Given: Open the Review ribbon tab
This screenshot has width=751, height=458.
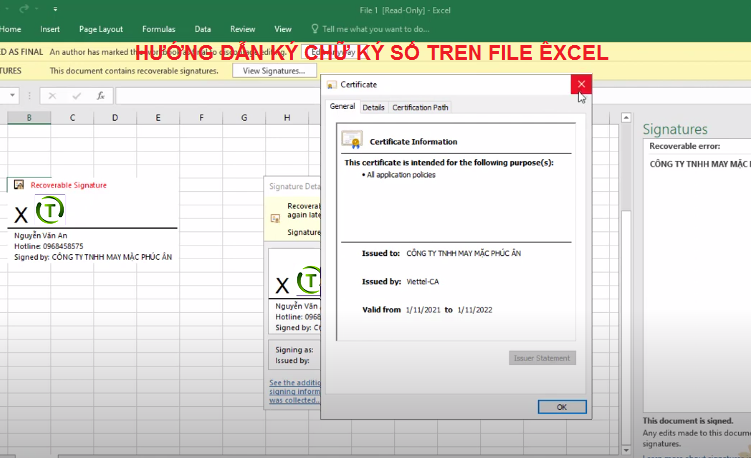Looking at the screenshot, I should pos(242,29).
